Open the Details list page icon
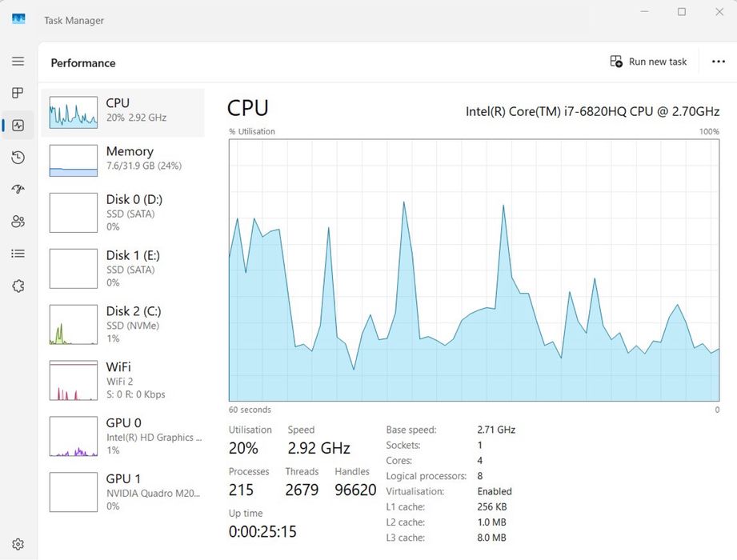 click(x=18, y=254)
